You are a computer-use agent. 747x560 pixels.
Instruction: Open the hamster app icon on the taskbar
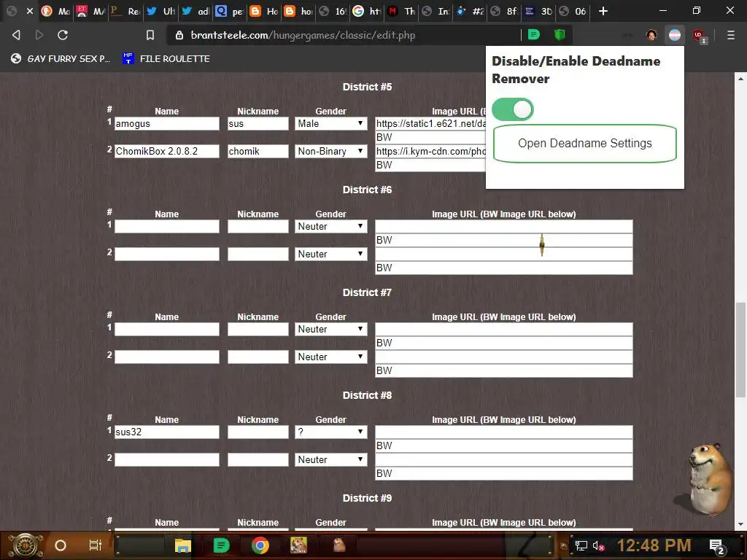pyautogui.click(x=338, y=545)
